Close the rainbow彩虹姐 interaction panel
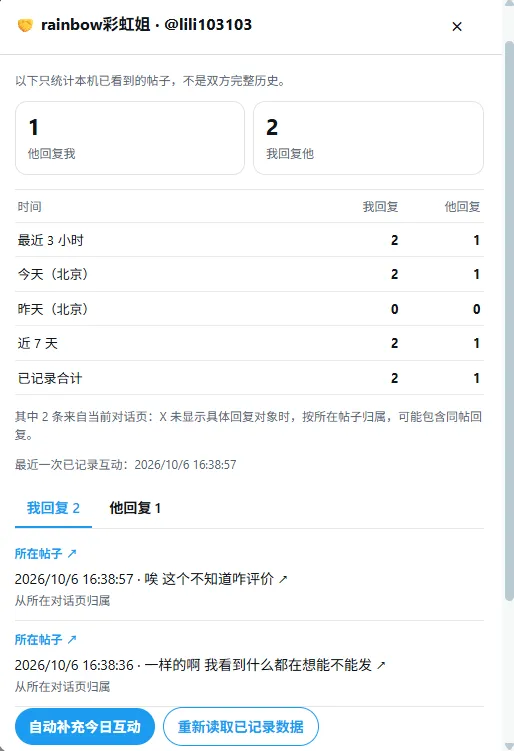The image size is (514, 751). pyautogui.click(x=457, y=26)
